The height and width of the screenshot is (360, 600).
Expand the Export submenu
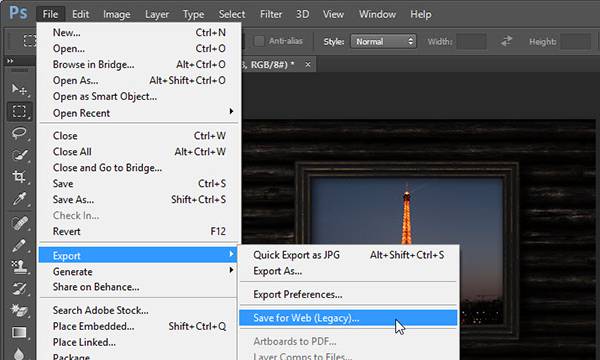[x=139, y=255]
